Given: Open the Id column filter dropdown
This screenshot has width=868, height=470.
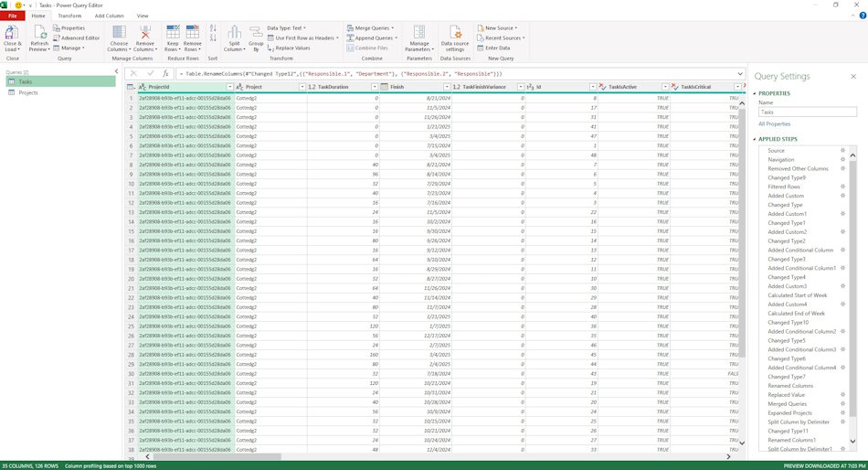Looking at the screenshot, I should coord(593,87).
